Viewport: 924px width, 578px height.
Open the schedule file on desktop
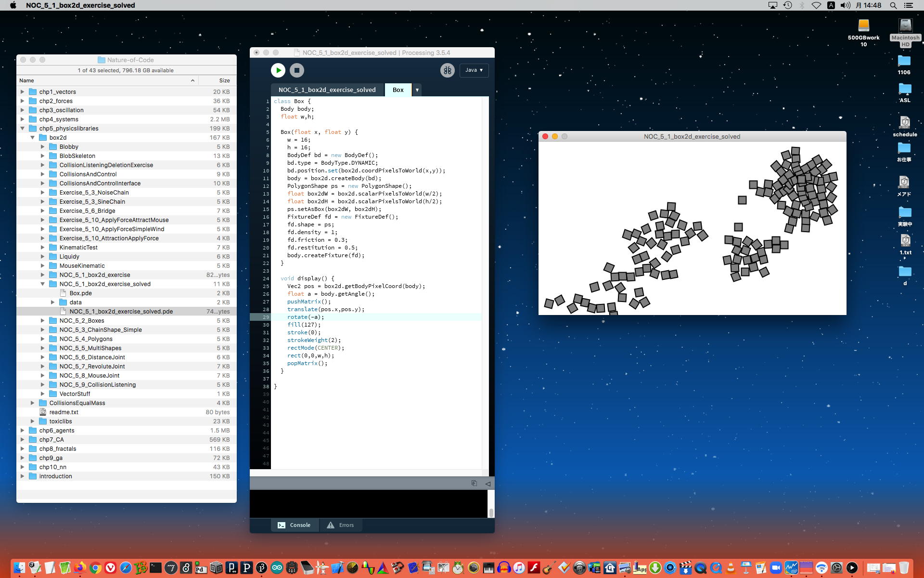coord(905,123)
